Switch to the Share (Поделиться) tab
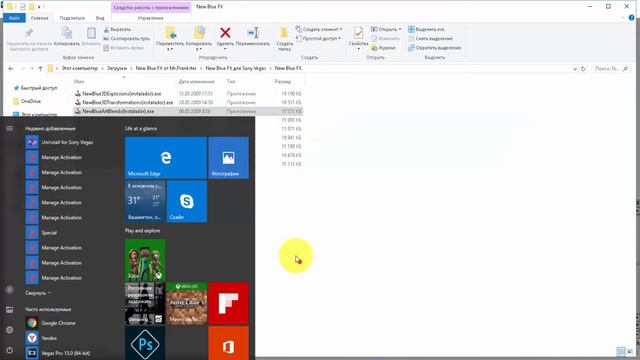The height and width of the screenshot is (360, 640). [x=72, y=18]
